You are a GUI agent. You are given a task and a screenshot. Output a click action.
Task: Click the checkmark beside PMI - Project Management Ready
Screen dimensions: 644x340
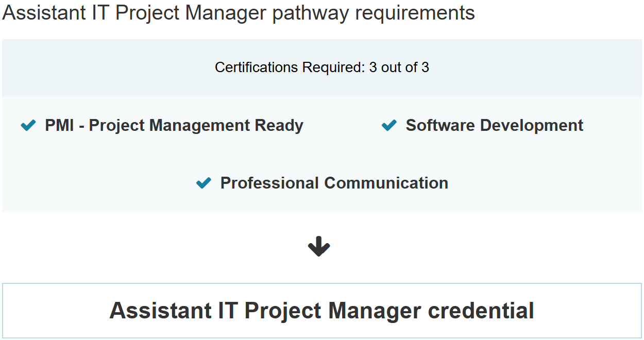point(28,125)
